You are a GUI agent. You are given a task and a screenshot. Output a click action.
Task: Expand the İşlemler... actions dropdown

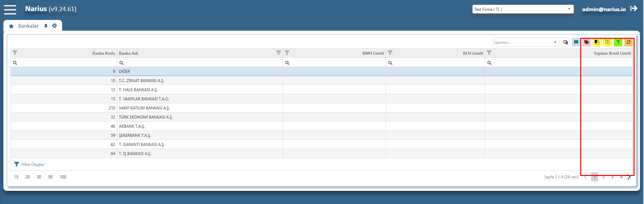525,42
